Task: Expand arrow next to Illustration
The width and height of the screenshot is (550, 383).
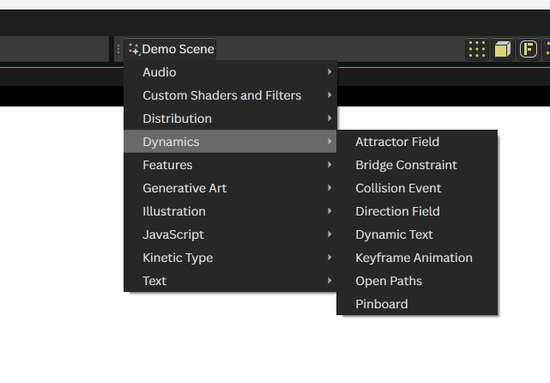Action: coord(329,211)
